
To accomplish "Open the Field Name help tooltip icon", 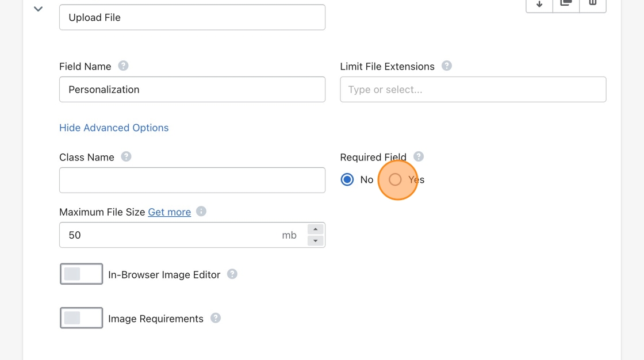I will [x=123, y=66].
